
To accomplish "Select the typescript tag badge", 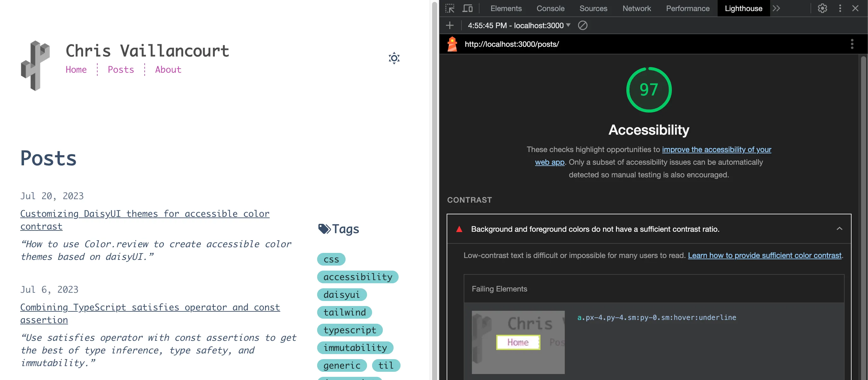I will [349, 330].
